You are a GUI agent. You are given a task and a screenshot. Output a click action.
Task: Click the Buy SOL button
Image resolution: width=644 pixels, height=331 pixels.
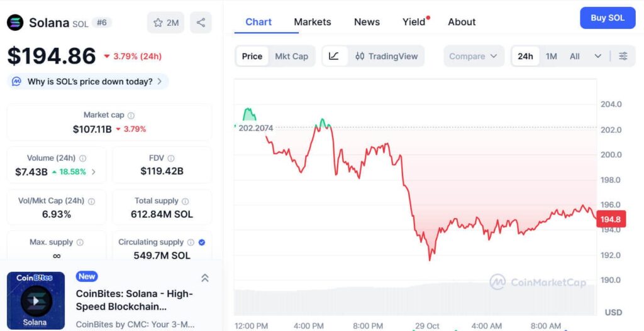coord(607,18)
